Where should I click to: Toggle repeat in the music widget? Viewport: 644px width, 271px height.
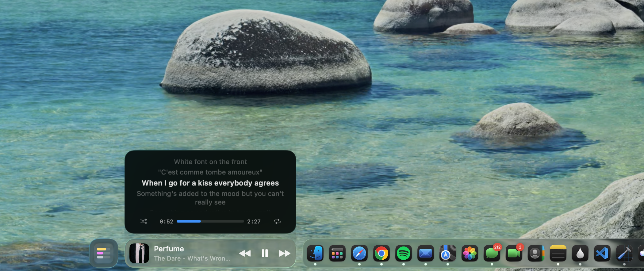[277, 221]
